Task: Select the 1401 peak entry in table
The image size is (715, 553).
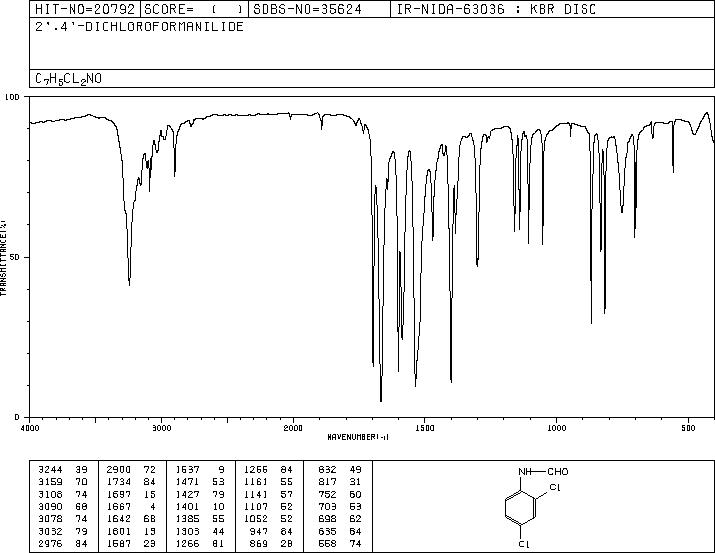Action: coord(200,506)
